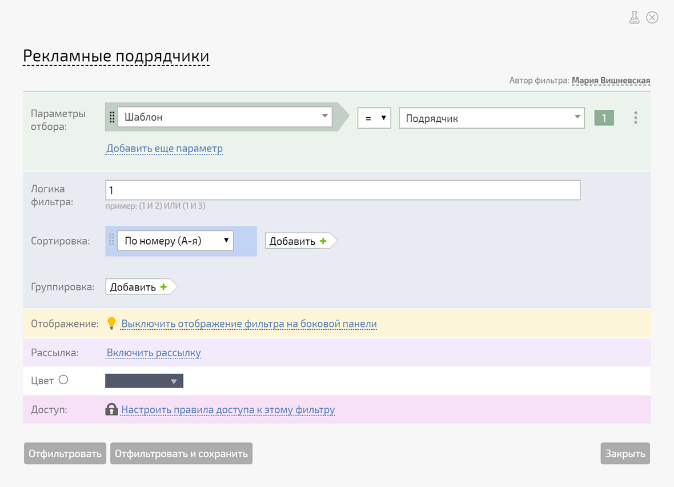Open the dark color swatch picker

click(144, 381)
